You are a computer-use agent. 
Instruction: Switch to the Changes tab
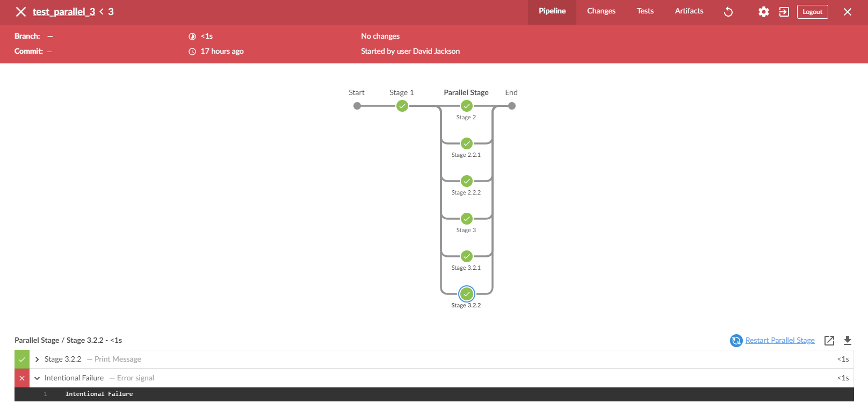601,11
